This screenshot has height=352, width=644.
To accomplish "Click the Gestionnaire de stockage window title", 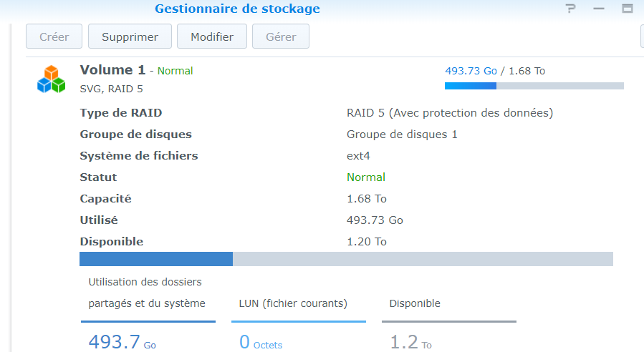I will click(237, 9).
